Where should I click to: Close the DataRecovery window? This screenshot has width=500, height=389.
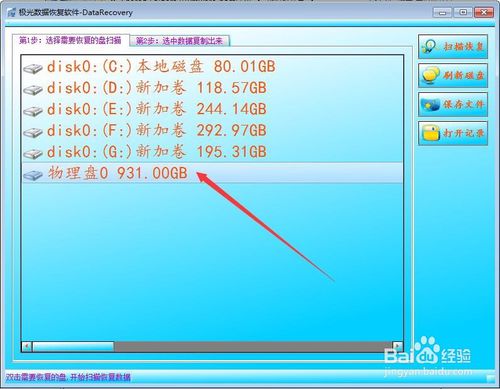point(484,13)
